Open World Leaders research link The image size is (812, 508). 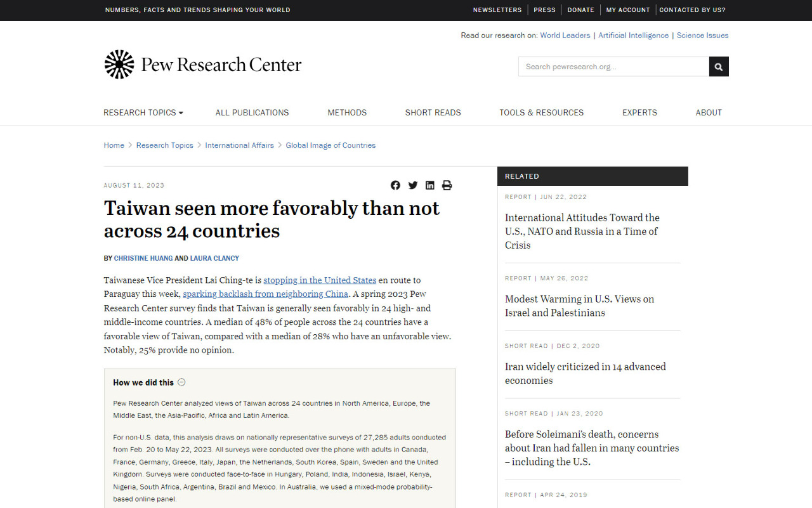565,36
